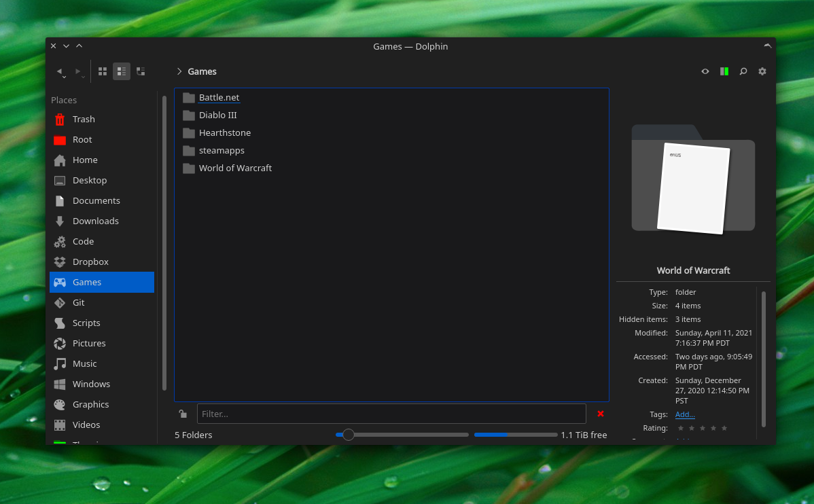
Task: Switch to compact view mode
Action: 122,71
